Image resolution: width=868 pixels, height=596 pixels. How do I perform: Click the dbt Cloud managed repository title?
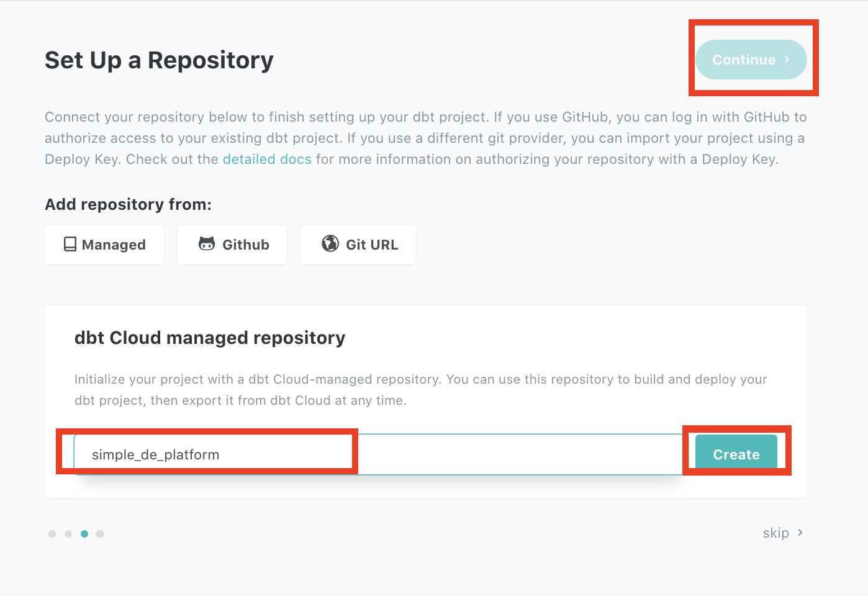pyautogui.click(x=210, y=338)
